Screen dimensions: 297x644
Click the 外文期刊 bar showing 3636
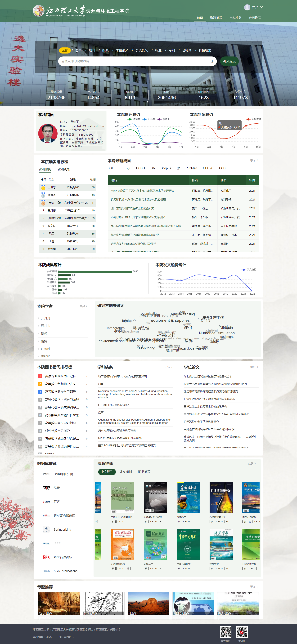pyautogui.click(x=95, y=271)
